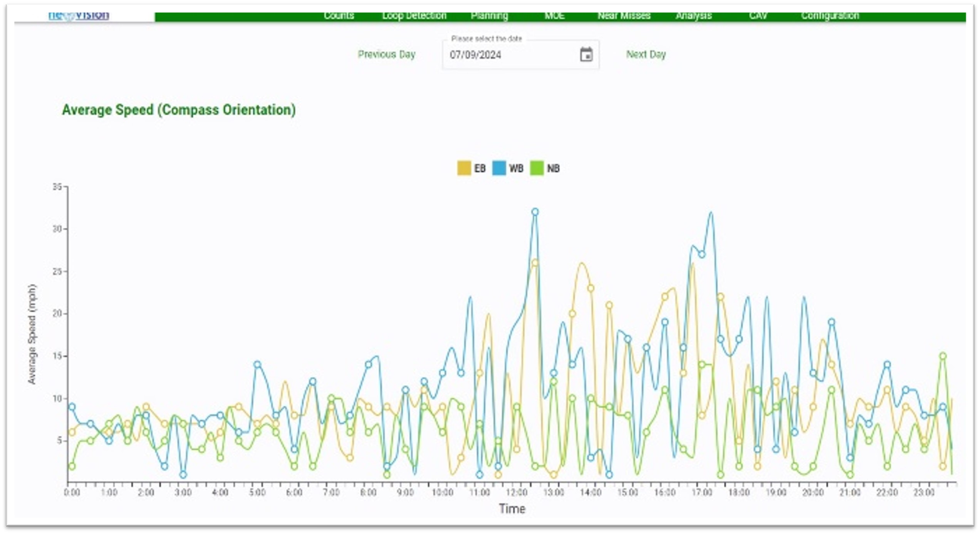Click WB data point at 0:00
Viewport: 980px width, 534px height.
72,407
